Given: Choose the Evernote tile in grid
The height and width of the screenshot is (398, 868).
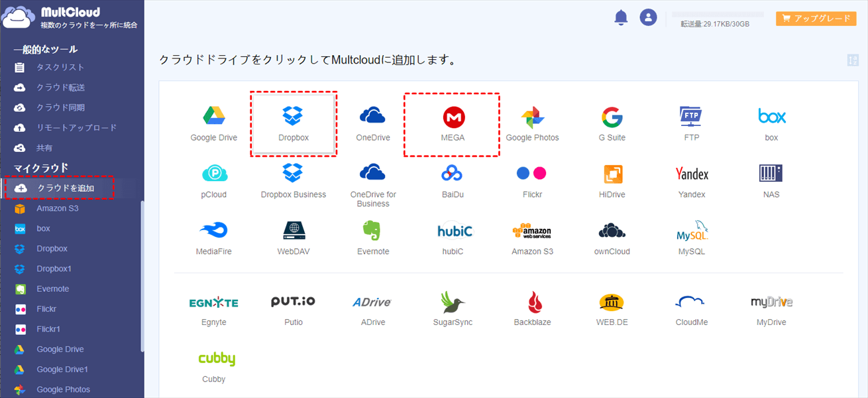Looking at the screenshot, I should (x=373, y=238).
